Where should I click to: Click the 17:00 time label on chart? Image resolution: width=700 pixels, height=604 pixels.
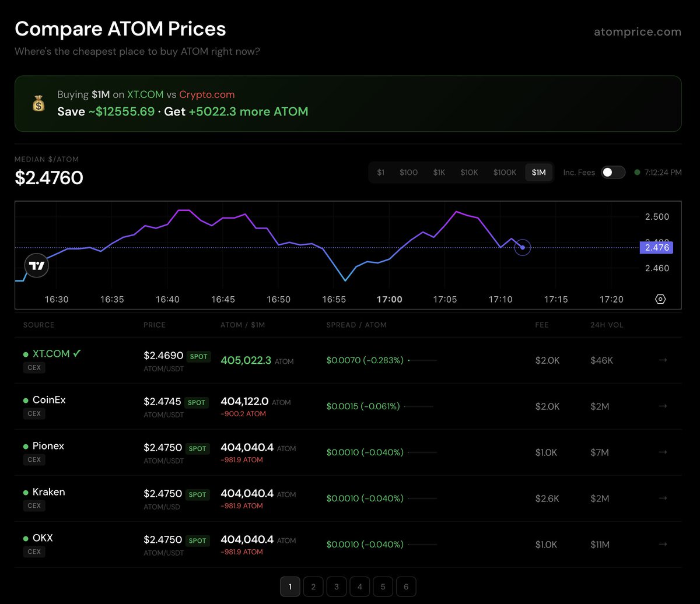click(x=389, y=299)
